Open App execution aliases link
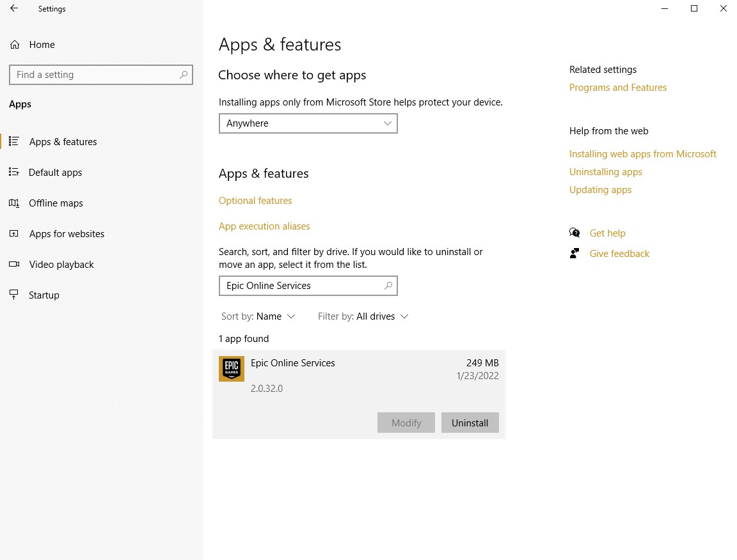The image size is (737, 560). tap(264, 226)
